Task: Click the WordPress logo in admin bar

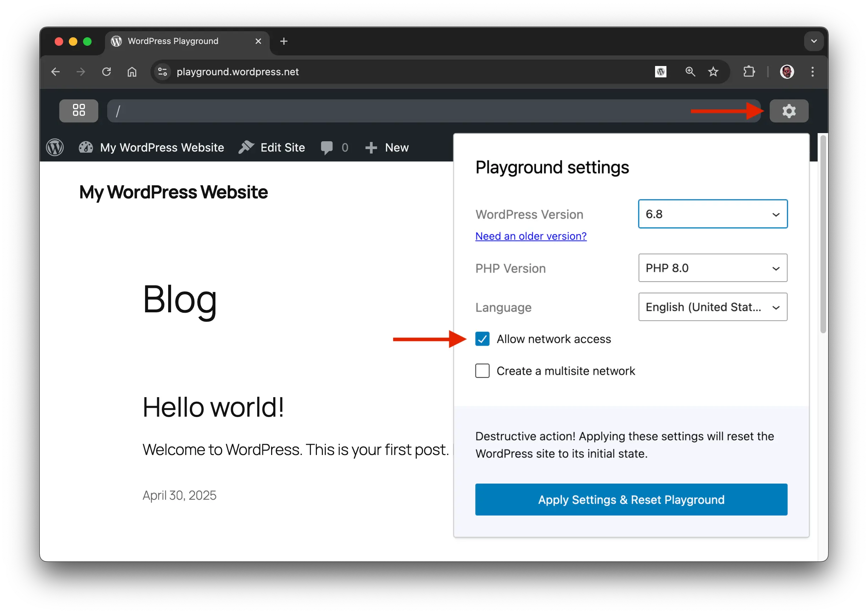Action: (55, 147)
